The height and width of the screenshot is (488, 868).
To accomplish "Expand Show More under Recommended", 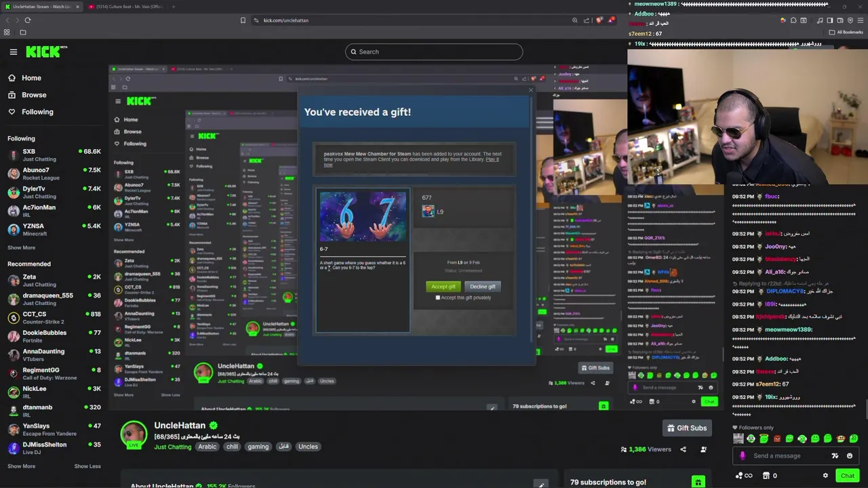I will click(x=21, y=466).
